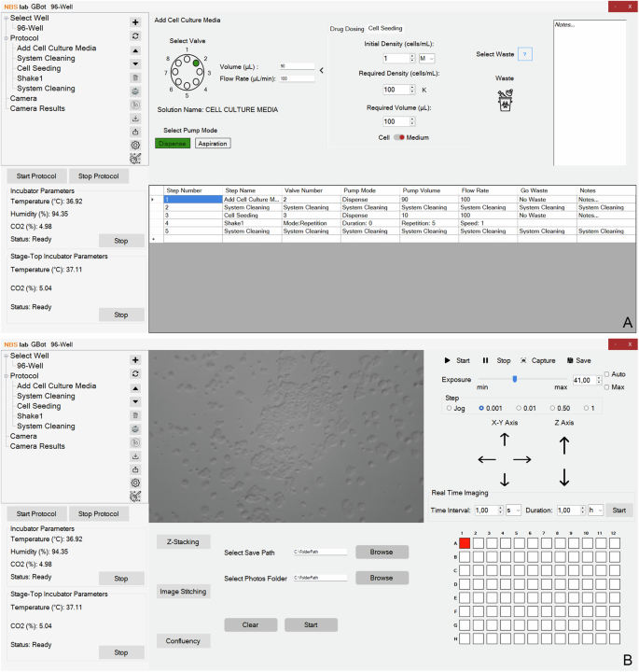Select the 0.01 step radio button
The image size is (639, 672).
click(x=518, y=408)
